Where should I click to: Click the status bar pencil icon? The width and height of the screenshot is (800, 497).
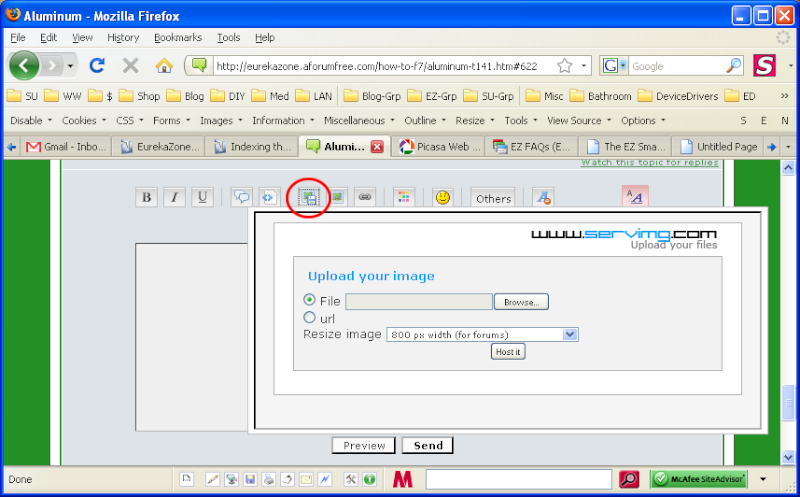(213, 479)
